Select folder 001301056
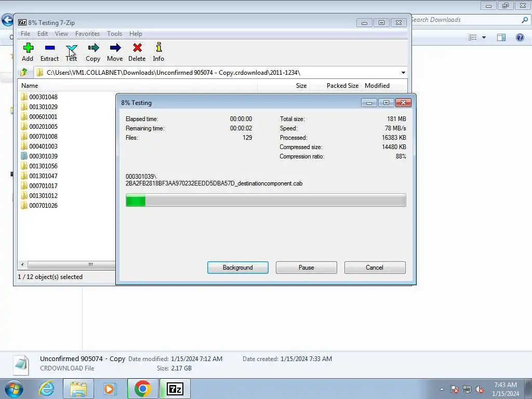This screenshot has height=399, width=532. click(x=43, y=166)
